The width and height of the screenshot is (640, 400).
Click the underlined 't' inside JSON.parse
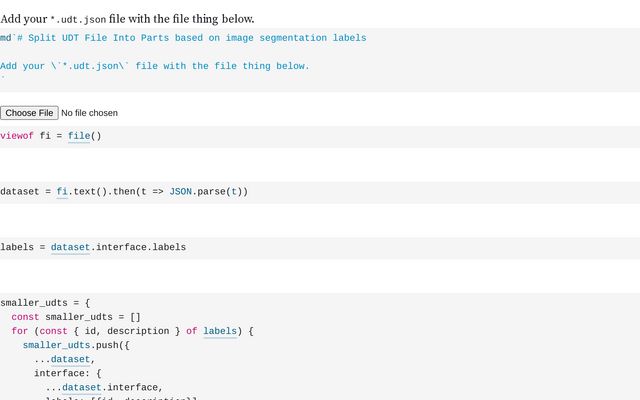click(235, 191)
